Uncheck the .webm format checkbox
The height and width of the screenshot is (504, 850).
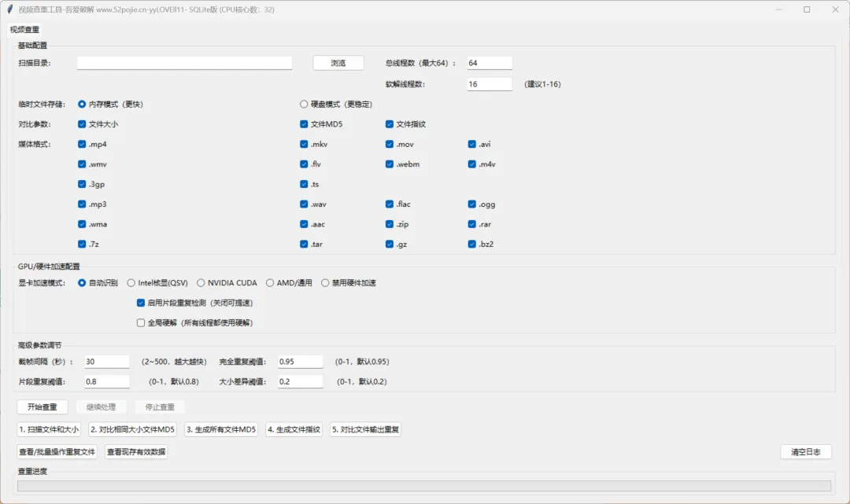pyautogui.click(x=390, y=164)
